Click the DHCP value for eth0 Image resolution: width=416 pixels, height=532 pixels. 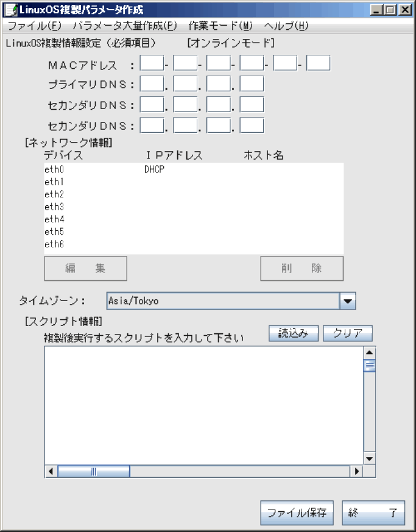pos(154,169)
